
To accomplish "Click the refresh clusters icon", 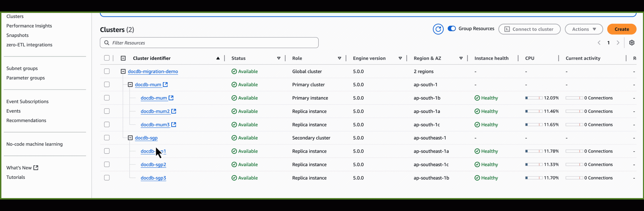I will (438, 29).
